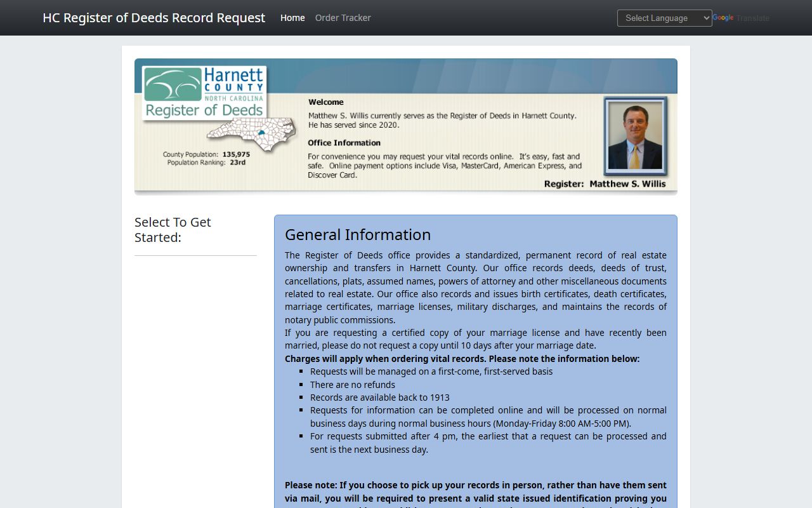Viewport: 812px width, 508px height.
Task: Click the Translate text beside the Google logo
Action: pos(753,18)
